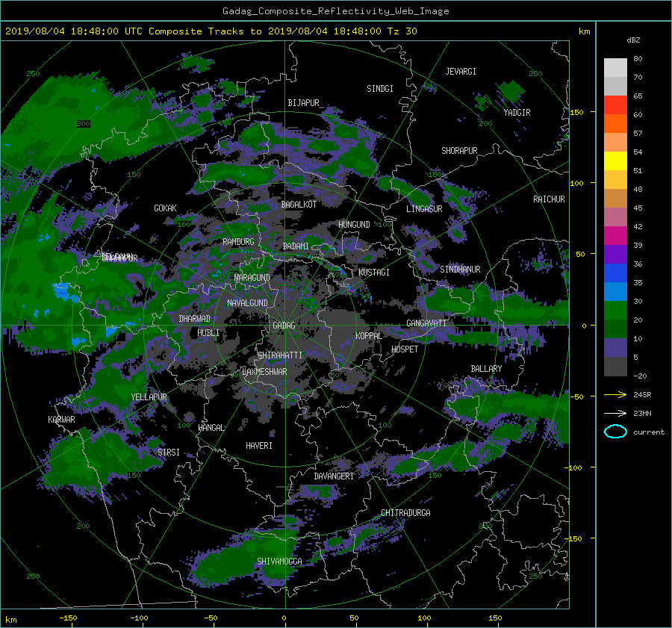Click the dBZ legend heading

(633, 40)
